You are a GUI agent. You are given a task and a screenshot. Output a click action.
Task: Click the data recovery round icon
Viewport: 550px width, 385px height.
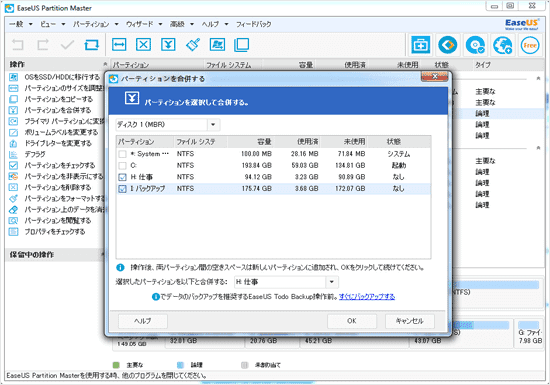(448, 45)
